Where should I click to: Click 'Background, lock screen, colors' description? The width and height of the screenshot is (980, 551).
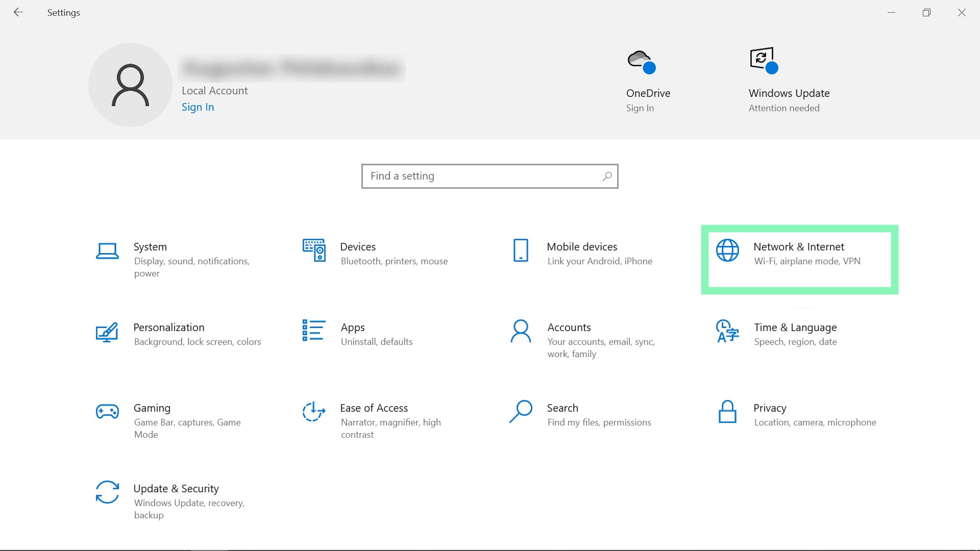point(198,342)
